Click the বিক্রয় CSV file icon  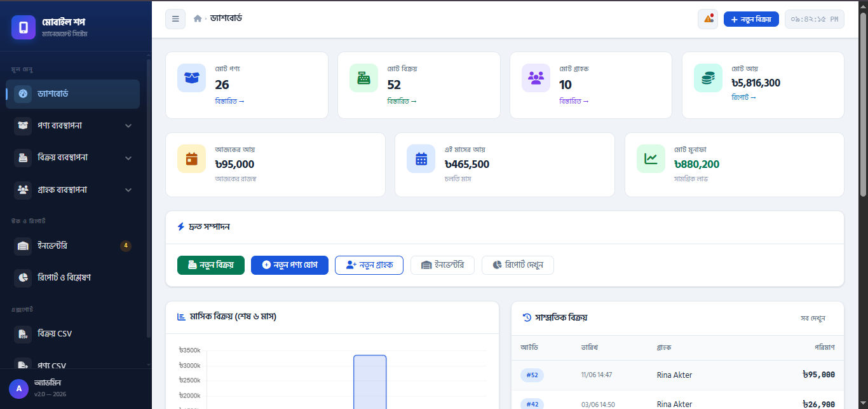point(23,333)
